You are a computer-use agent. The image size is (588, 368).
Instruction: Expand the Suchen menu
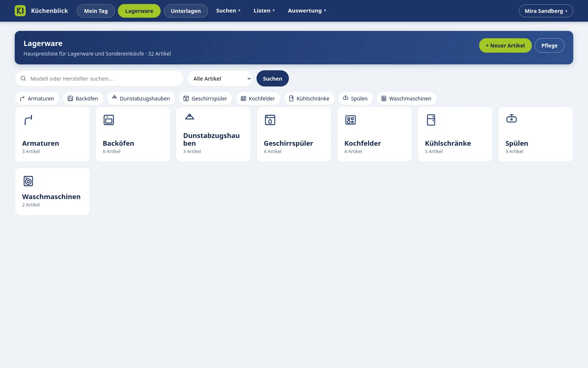228,11
